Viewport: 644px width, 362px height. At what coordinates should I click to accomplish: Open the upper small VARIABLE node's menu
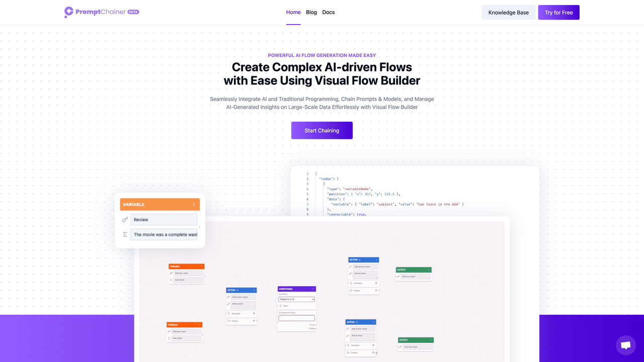(202, 266)
